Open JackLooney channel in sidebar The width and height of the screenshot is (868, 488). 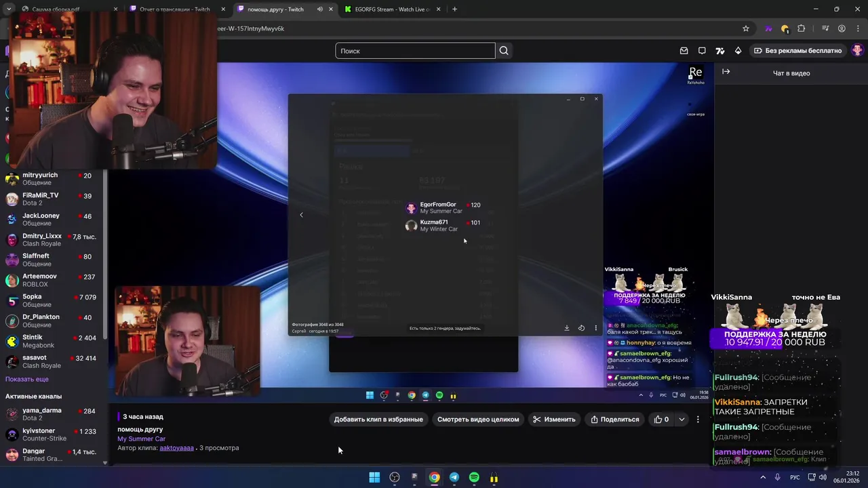[53, 220]
